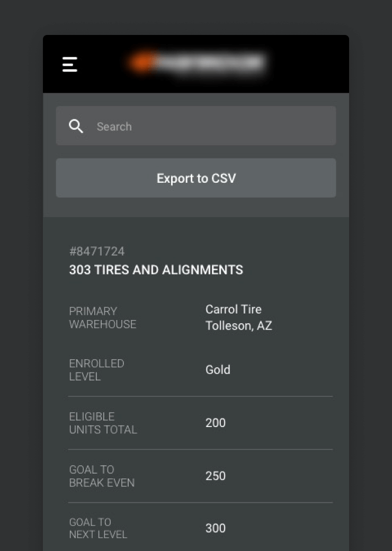This screenshot has height=551, width=392.
Task: Open 303 TIRES AND ALIGNMENTS record
Action: [x=156, y=270]
